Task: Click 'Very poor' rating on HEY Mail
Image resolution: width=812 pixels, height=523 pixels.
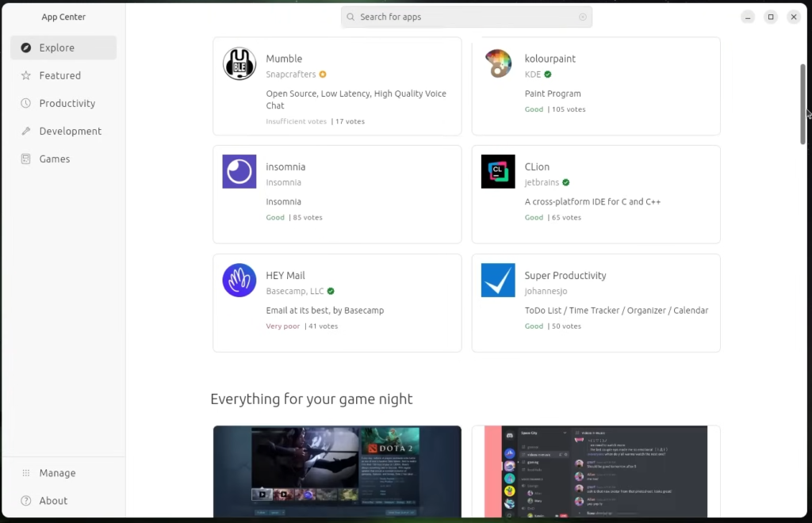Action: (283, 326)
